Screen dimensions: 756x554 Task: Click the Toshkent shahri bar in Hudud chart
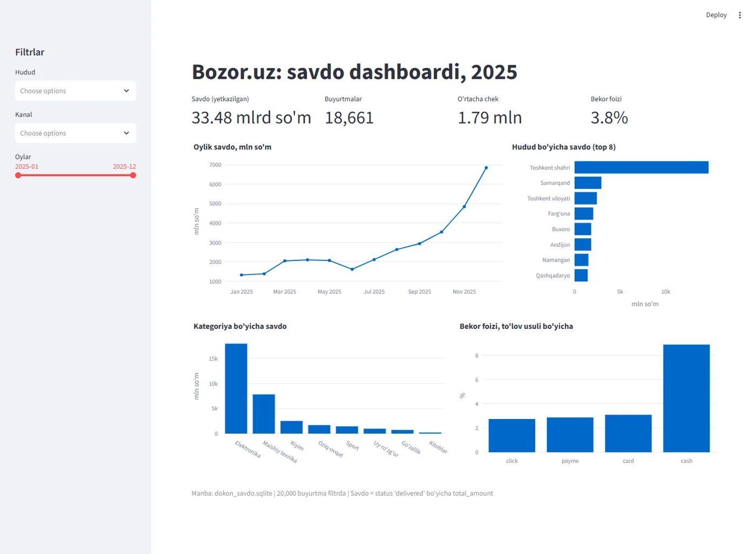pyautogui.click(x=642, y=167)
